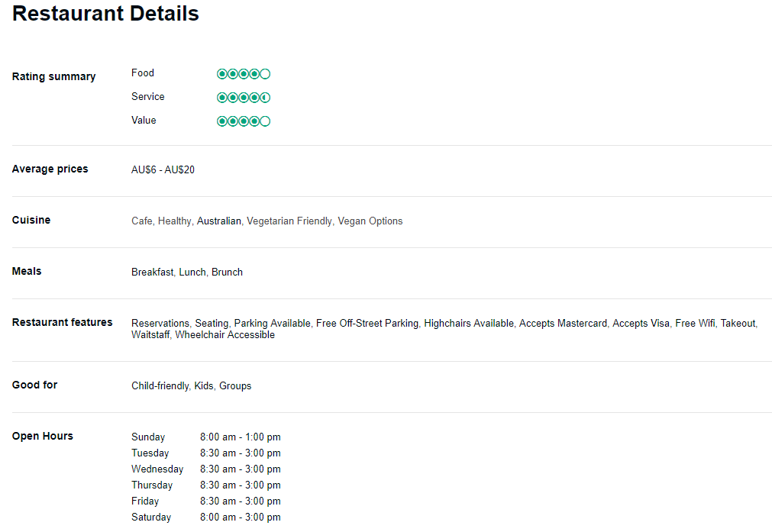Click the Wheelchair Accessible text
The height and width of the screenshot is (532, 772).
(x=225, y=334)
